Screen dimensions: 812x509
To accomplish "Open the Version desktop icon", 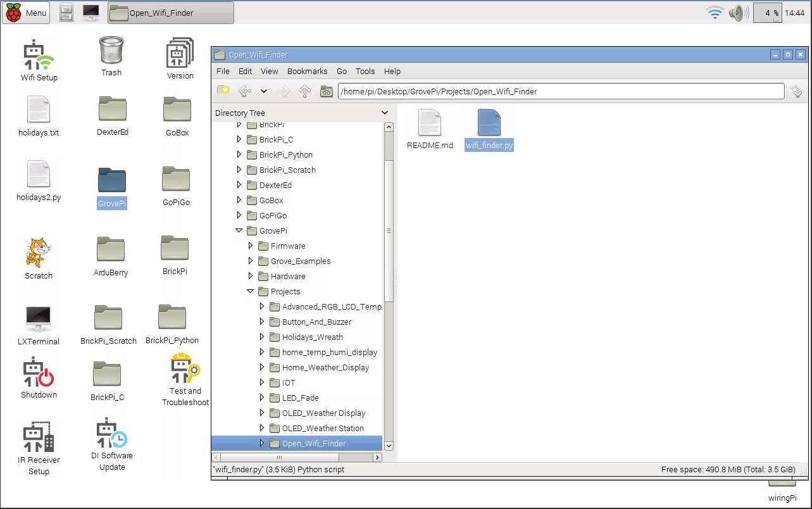I will tap(180, 58).
